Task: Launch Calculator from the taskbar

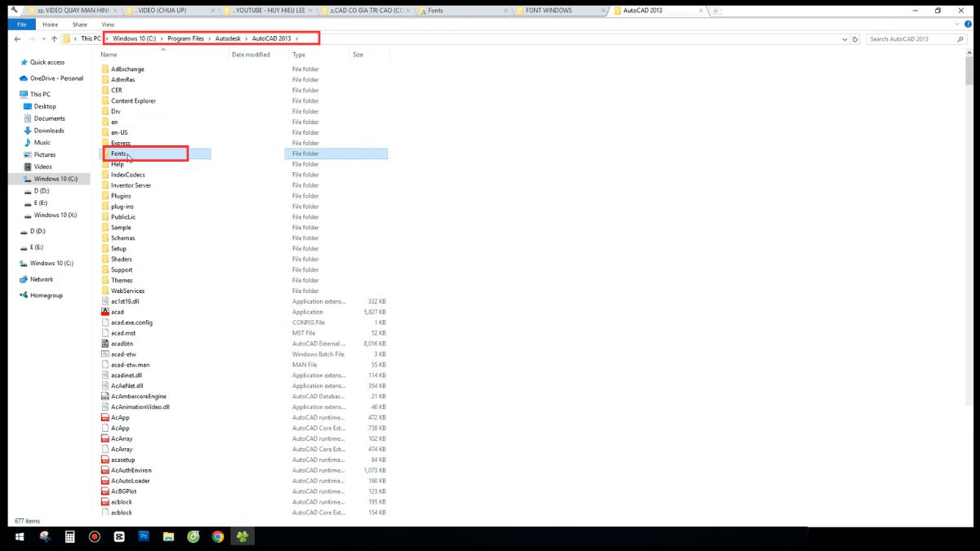Action: click(70, 536)
